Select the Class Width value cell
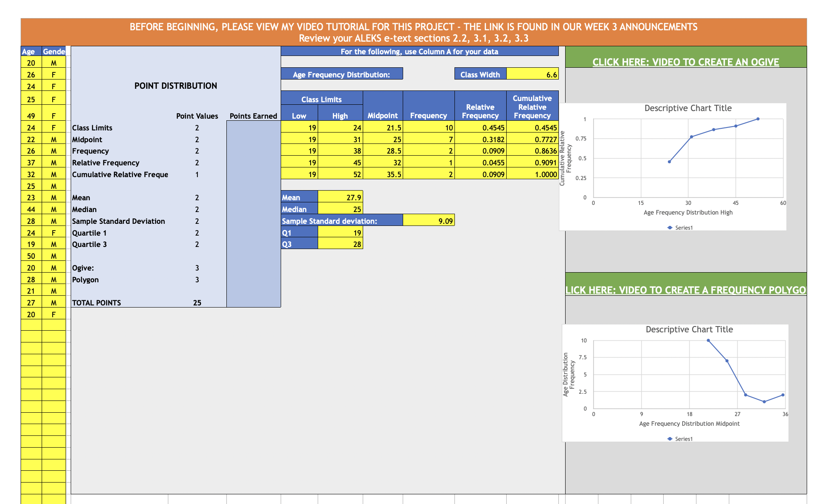 point(532,74)
